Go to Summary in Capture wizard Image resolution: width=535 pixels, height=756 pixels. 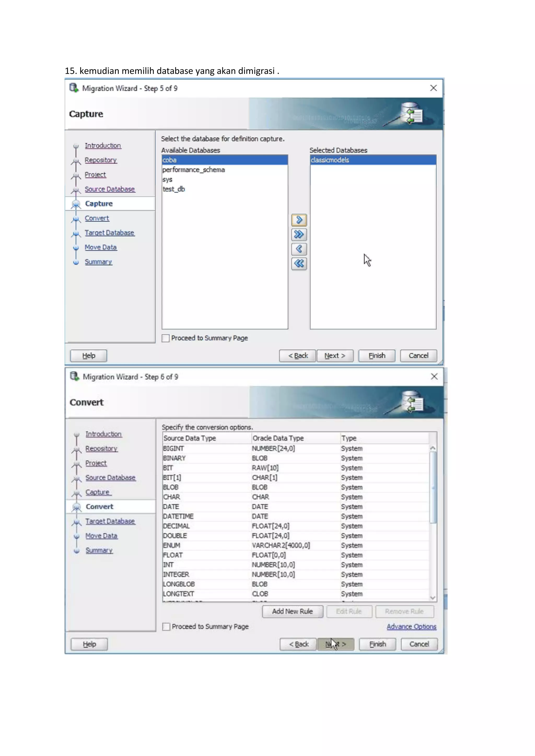point(98,262)
